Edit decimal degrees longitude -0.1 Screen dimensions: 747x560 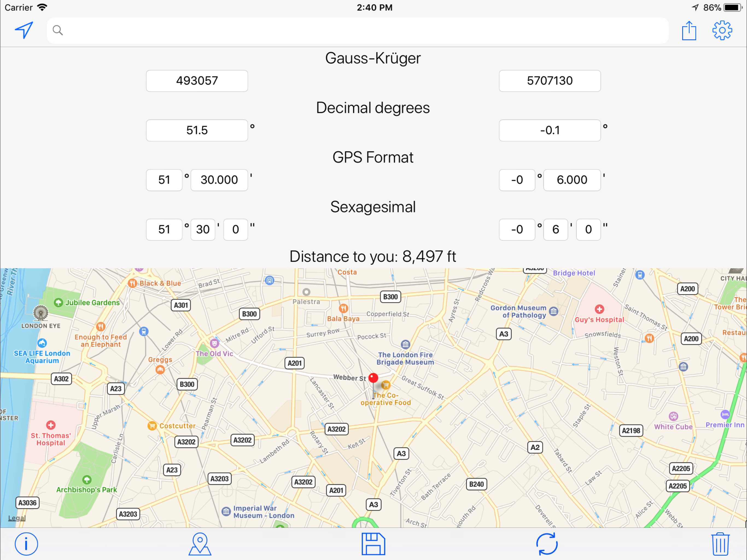550,130
